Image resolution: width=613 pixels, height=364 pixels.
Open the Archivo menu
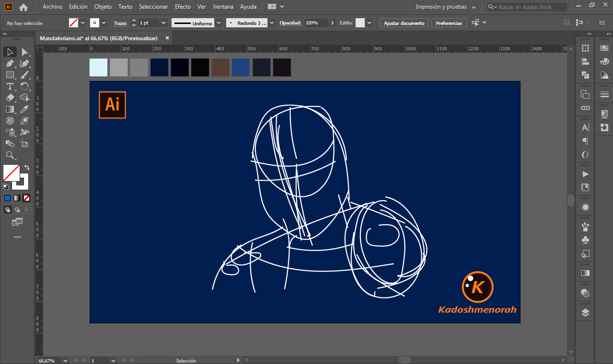coord(52,7)
